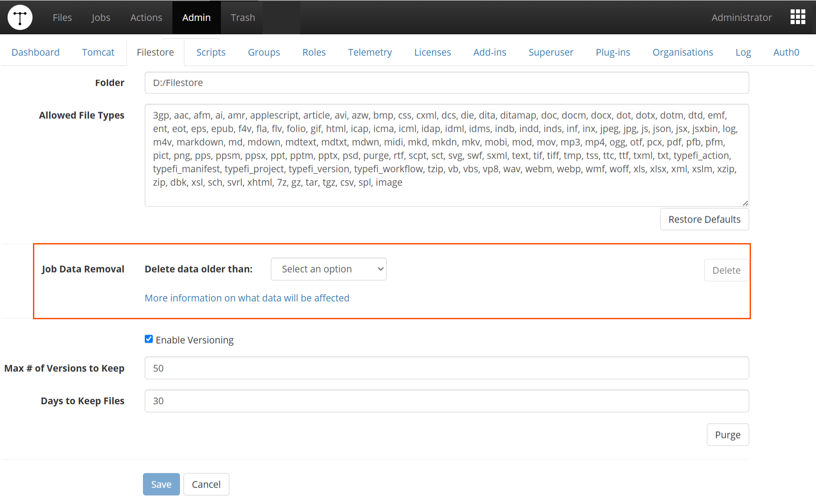Click the Purge button
This screenshot has height=504, width=816.
coord(727,435)
